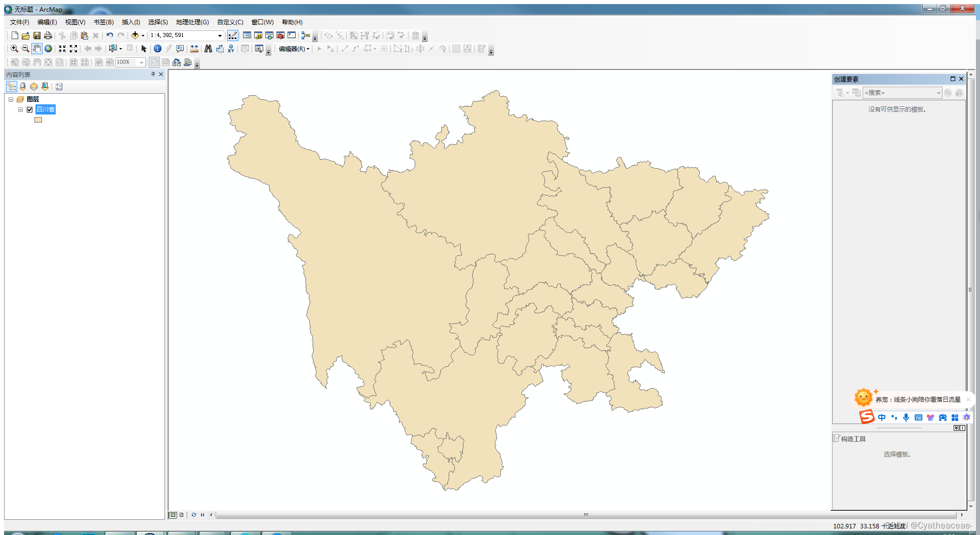This screenshot has width=980, height=535.
Task: Open the Catalog window
Action: coord(258,35)
